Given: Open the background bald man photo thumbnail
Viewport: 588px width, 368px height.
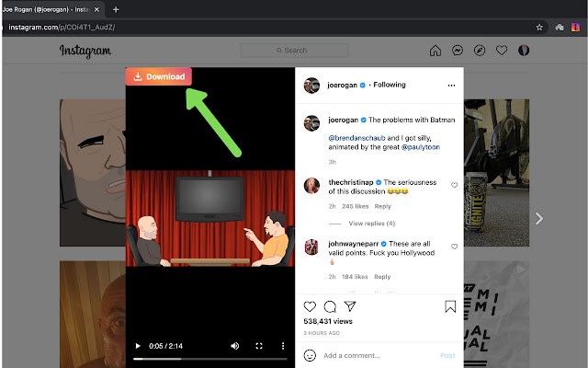Looking at the screenshot, I should [x=92, y=315].
